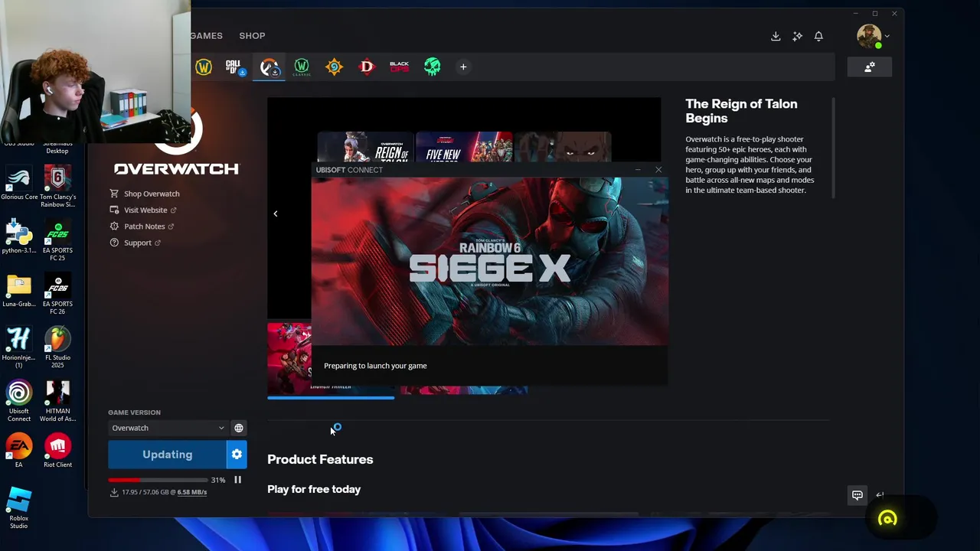Click the Preparing to launch your game text

tap(375, 366)
